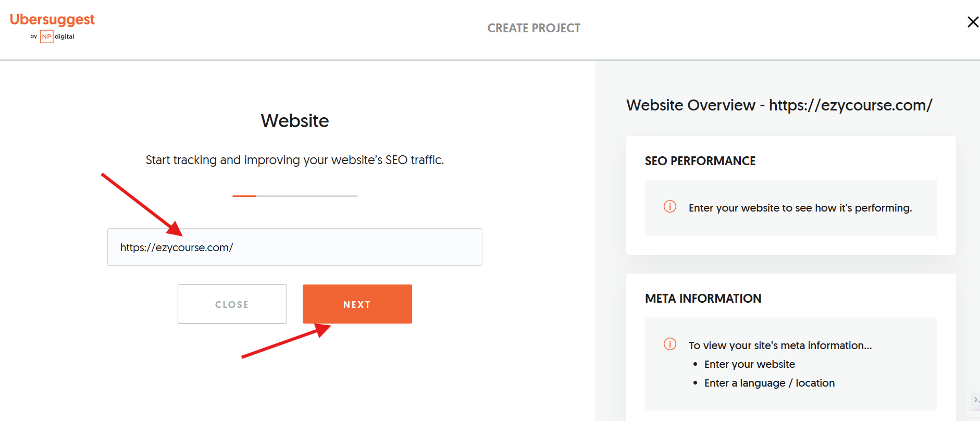The image size is (980, 421).
Task: Click the Website Overview ezycourse.com heading
Action: pyautogui.click(x=779, y=105)
